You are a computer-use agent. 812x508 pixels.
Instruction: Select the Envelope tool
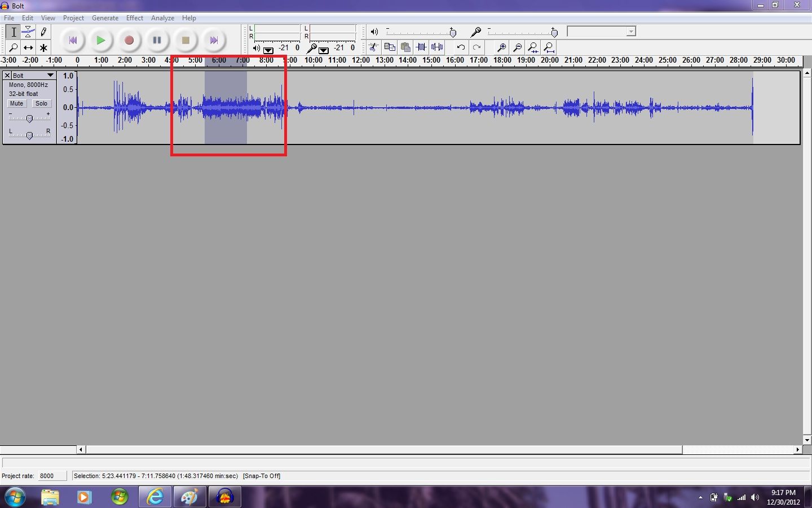28,32
